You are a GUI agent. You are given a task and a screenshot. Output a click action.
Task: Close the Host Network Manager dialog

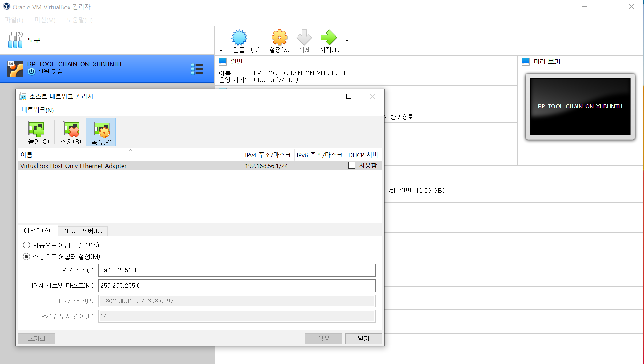pyautogui.click(x=372, y=96)
